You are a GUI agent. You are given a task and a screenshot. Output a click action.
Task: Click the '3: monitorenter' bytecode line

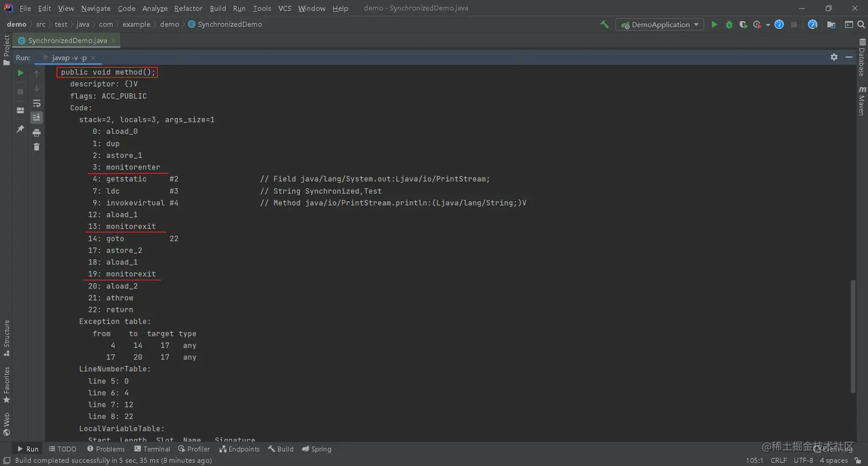(x=126, y=167)
